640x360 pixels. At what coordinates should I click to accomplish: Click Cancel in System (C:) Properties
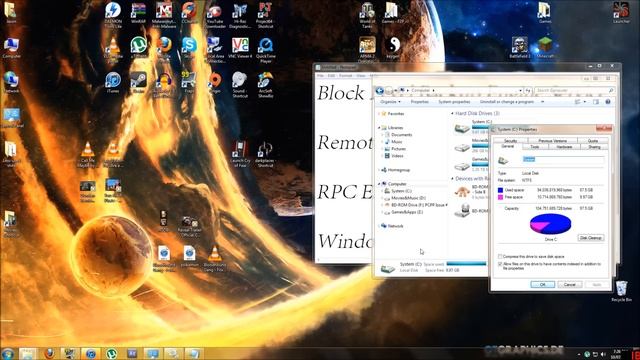(x=570, y=284)
